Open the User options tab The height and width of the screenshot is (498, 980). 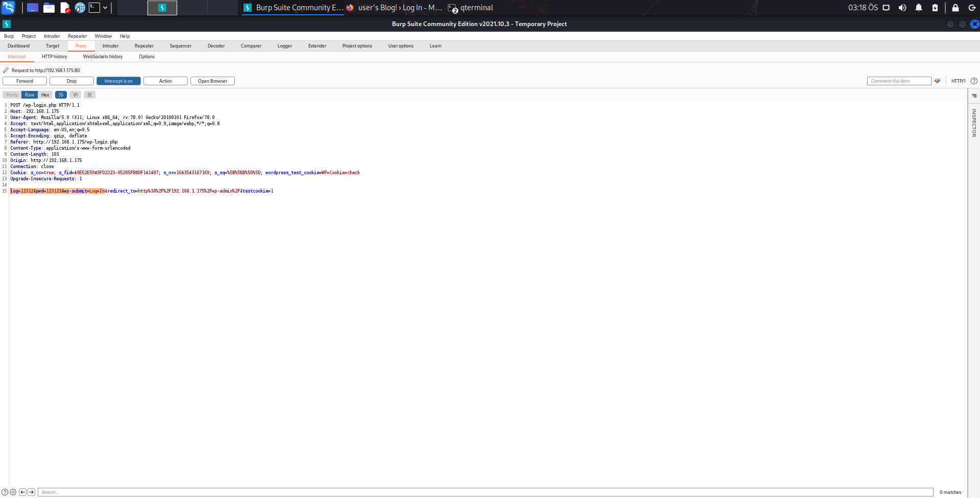[x=401, y=46]
